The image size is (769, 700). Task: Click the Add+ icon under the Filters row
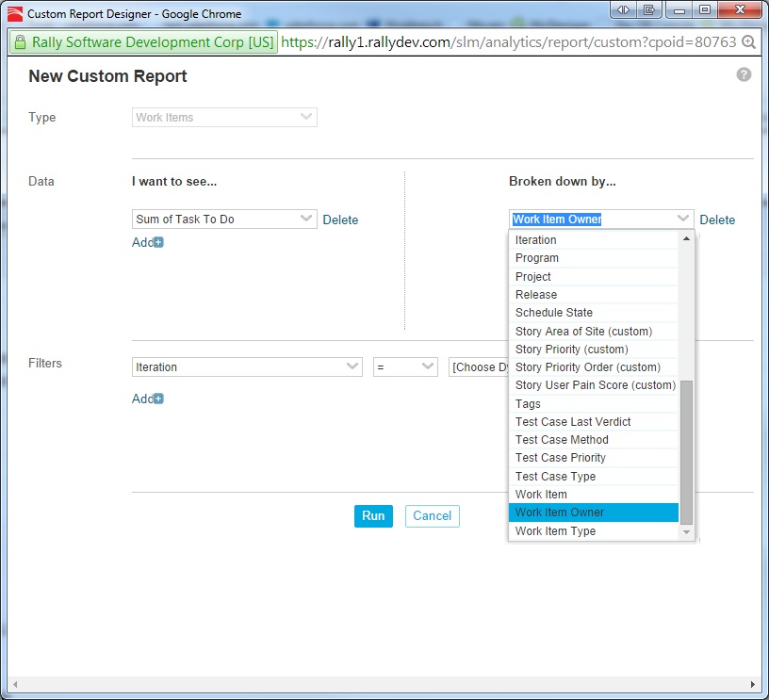(148, 399)
